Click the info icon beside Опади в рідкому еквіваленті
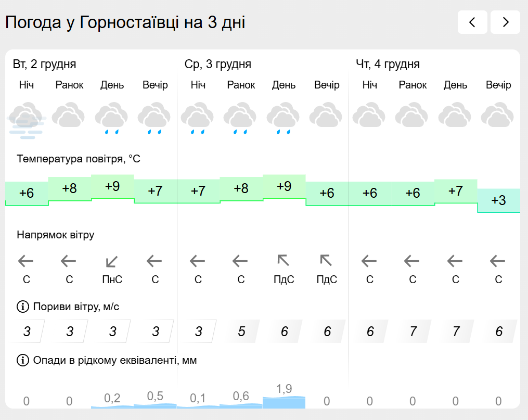This screenshot has width=528, height=420. pos(23,360)
